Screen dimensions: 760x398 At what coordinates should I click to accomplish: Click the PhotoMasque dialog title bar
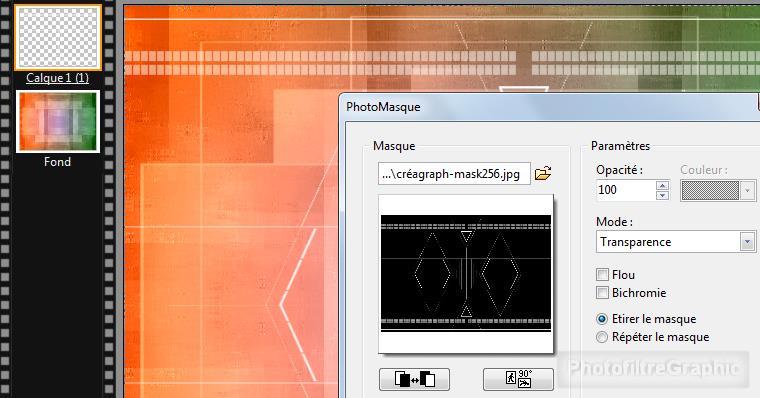(548, 107)
